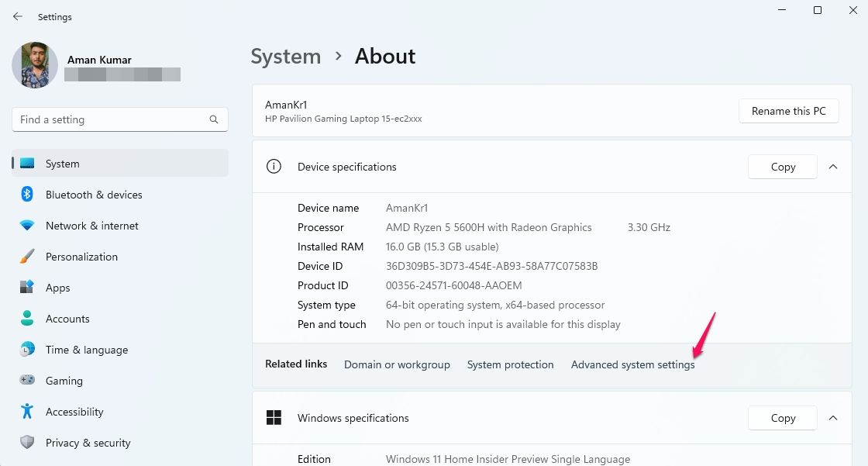
Task: Click the Time & language clock icon
Action: pyautogui.click(x=27, y=350)
